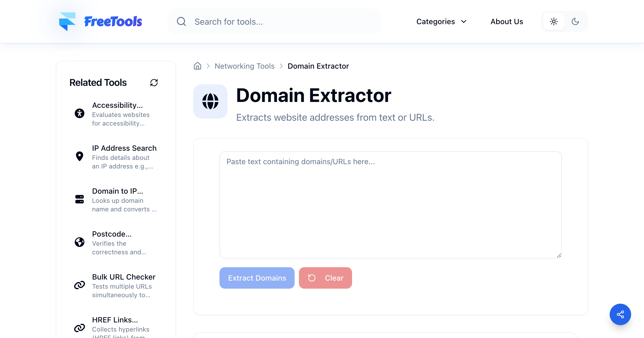
Task: Click the Domain Extractor page title
Action: [x=314, y=95]
